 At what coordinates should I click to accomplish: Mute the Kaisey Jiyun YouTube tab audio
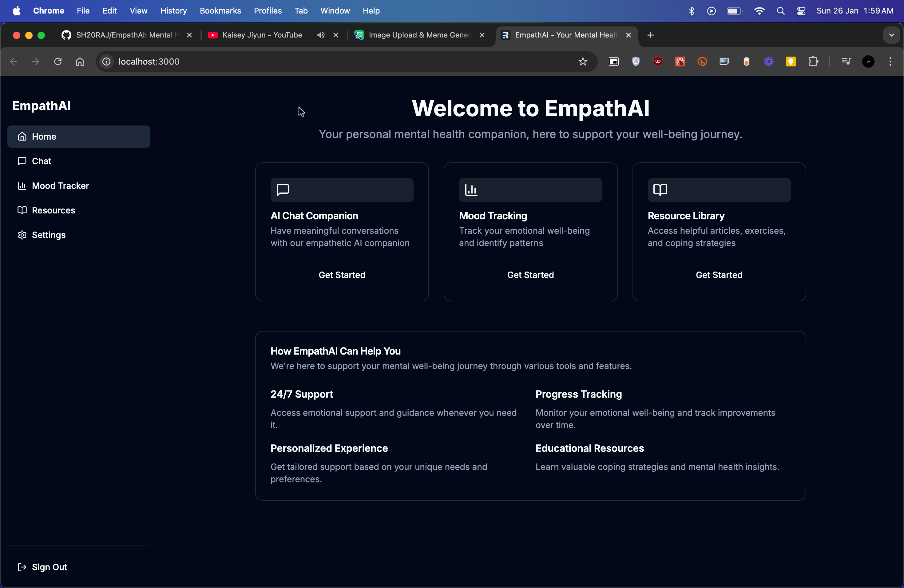[321, 35]
